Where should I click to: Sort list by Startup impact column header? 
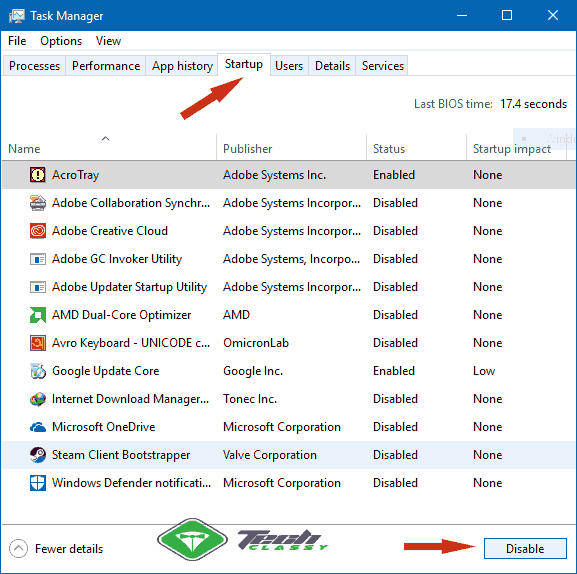coord(516,147)
